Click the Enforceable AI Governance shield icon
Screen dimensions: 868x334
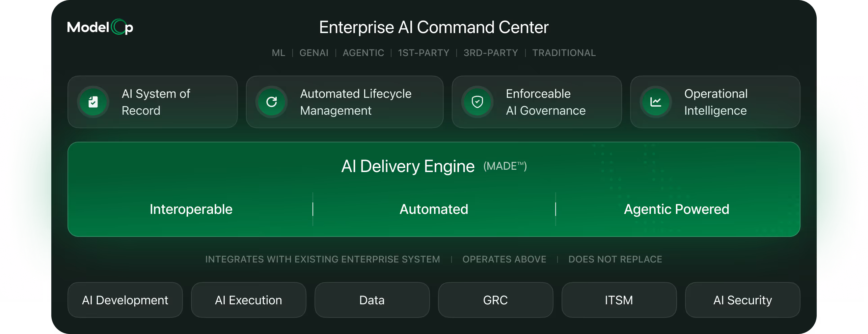pos(478,102)
